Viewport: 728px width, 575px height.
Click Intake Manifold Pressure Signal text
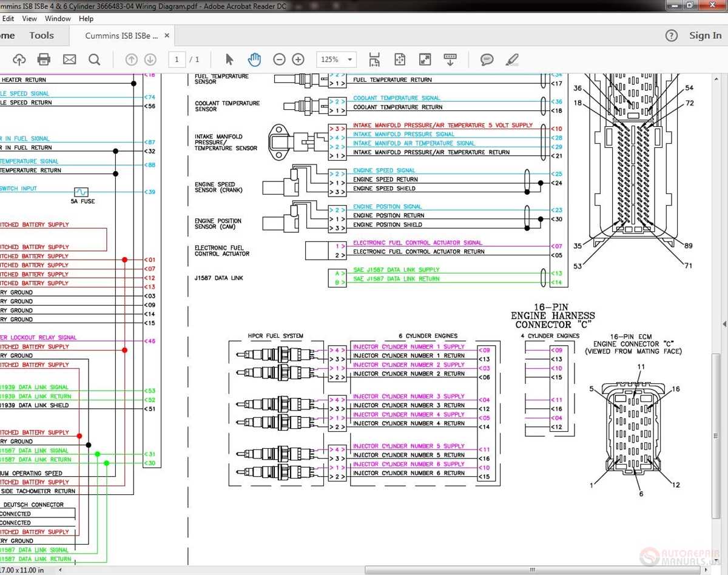pos(403,134)
